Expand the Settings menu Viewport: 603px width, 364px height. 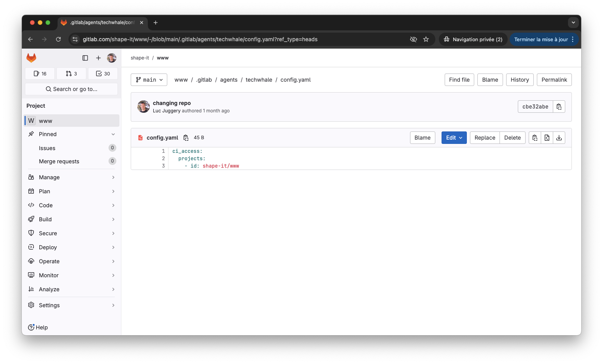72,305
